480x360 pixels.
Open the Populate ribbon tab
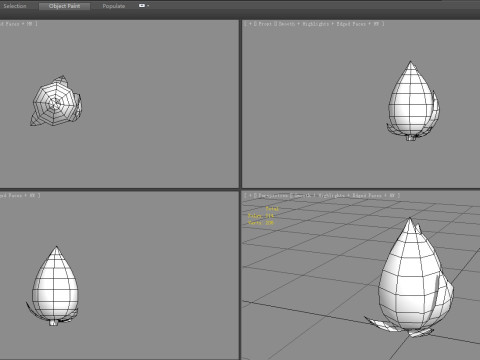coord(114,6)
